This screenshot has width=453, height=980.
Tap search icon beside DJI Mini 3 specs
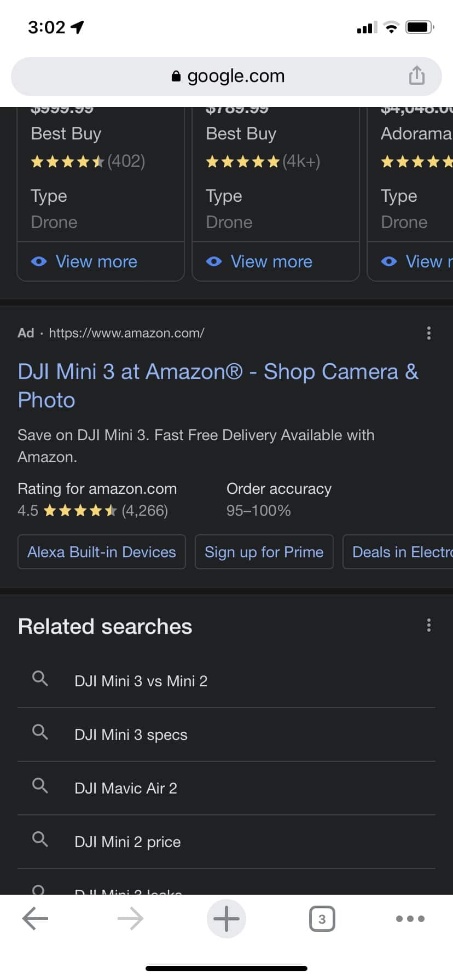[40, 732]
